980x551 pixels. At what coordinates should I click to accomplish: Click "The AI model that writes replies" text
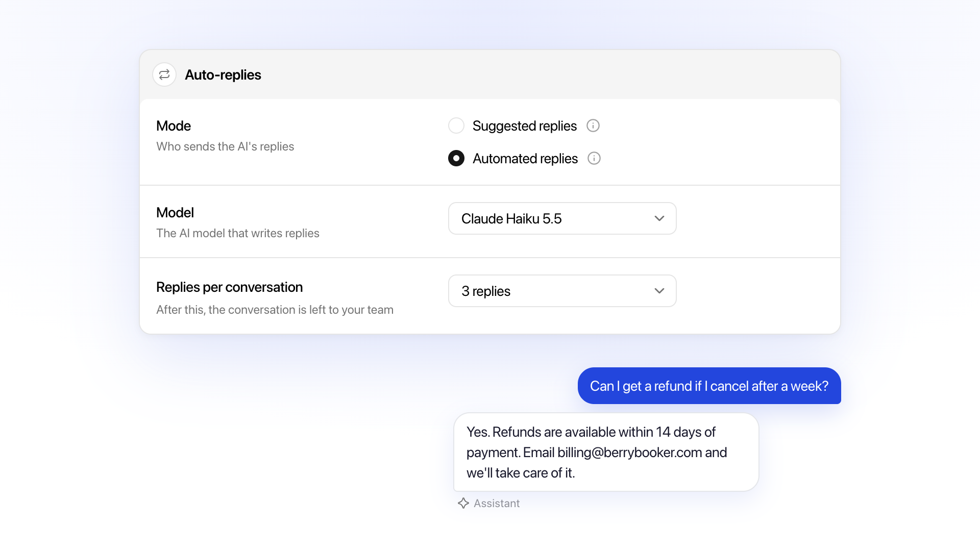click(x=238, y=233)
